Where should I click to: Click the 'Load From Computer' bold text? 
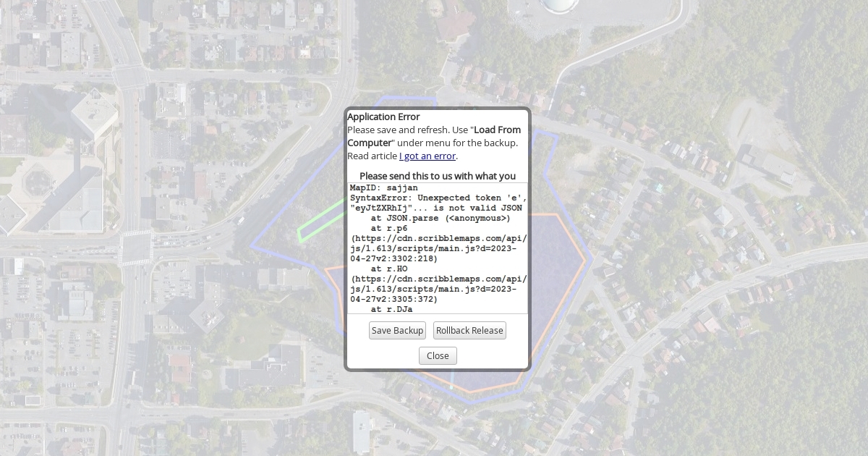coord(434,136)
